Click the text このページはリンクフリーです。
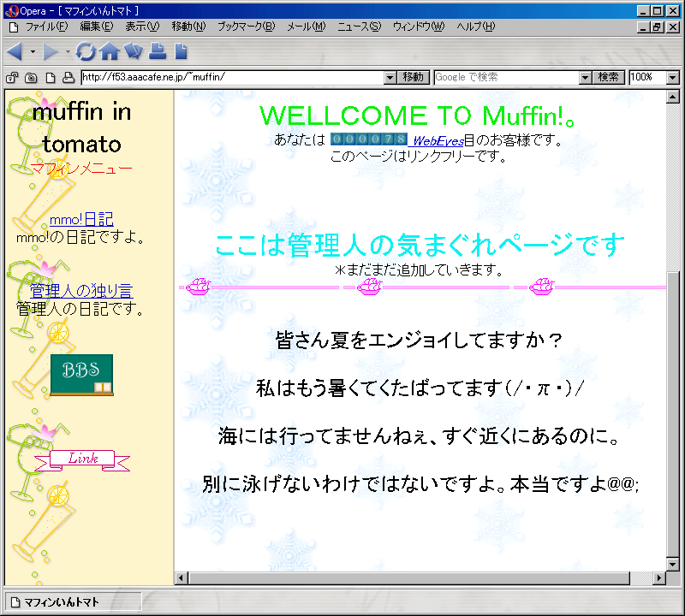 coord(418,156)
